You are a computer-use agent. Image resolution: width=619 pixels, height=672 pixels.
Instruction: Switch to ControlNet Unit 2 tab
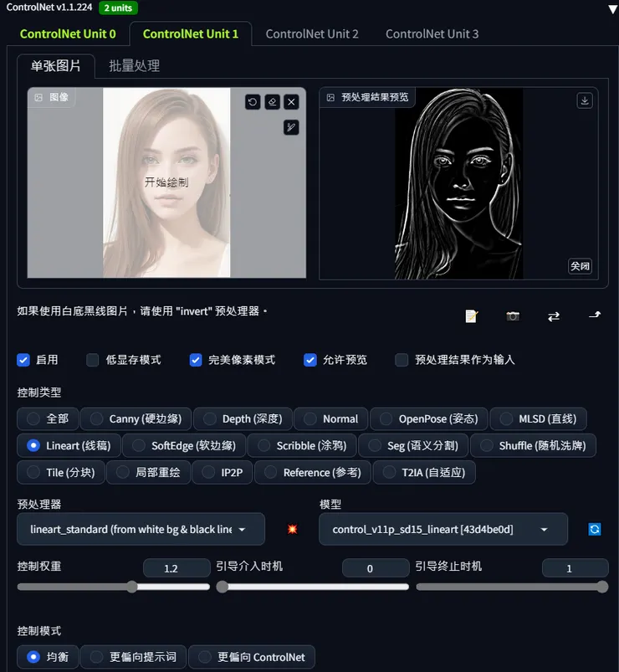tap(312, 33)
